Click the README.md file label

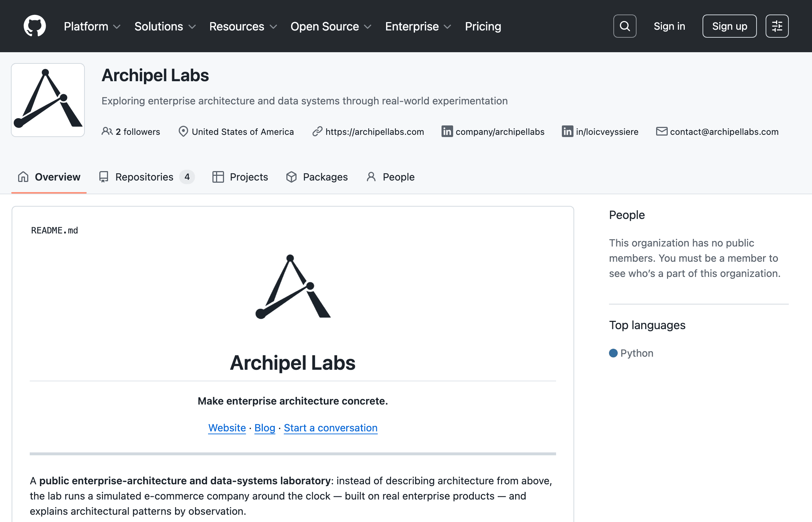pyautogui.click(x=54, y=231)
